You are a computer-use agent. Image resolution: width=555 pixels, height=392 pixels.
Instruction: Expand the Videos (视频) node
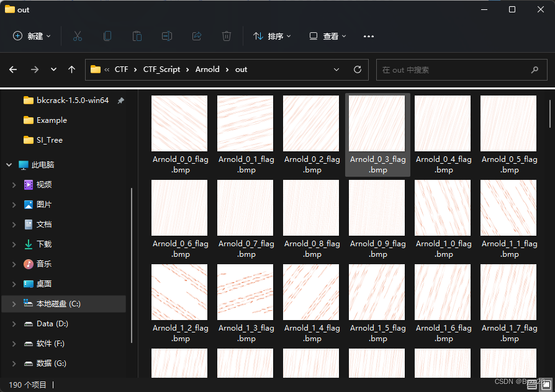tap(14, 185)
